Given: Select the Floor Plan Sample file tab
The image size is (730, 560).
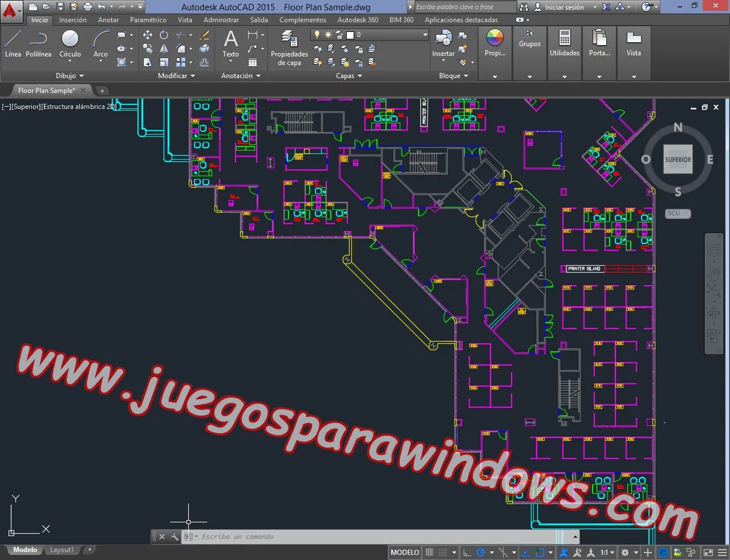Looking at the screenshot, I should click(46, 90).
